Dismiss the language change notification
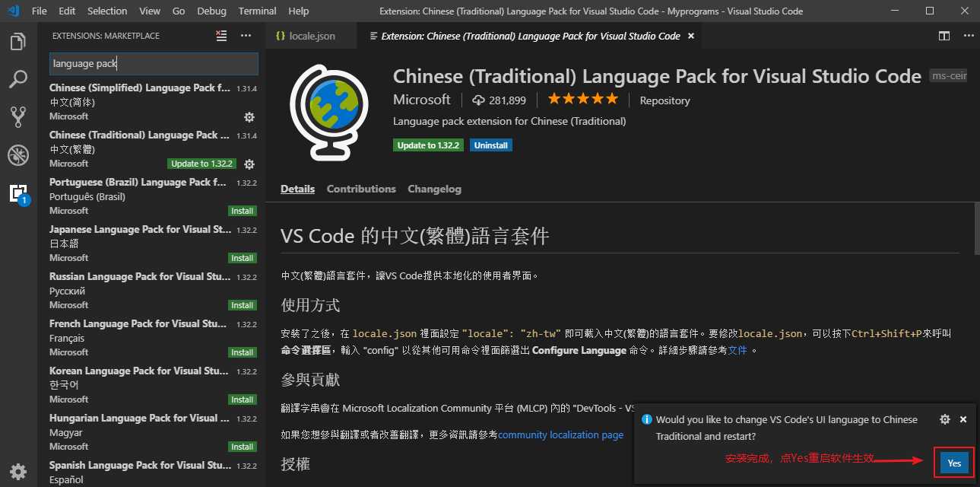This screenshot has width=980, height=487. (963, 419)
